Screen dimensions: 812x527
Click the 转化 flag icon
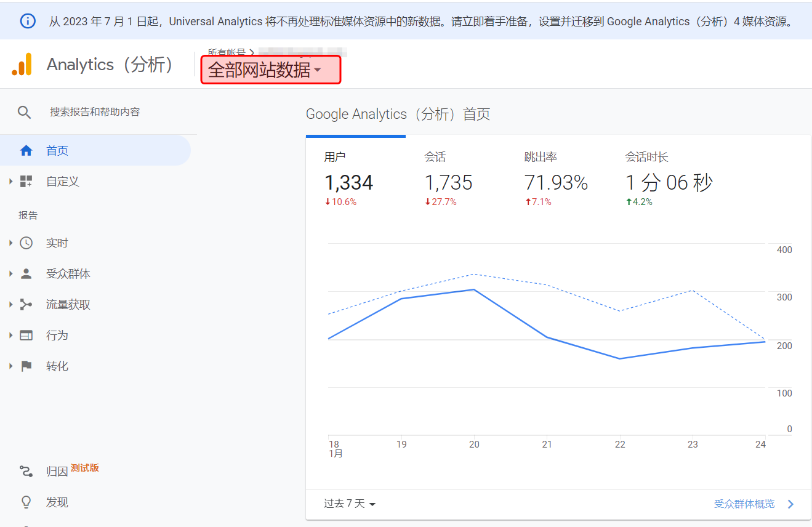click(26, 366)
